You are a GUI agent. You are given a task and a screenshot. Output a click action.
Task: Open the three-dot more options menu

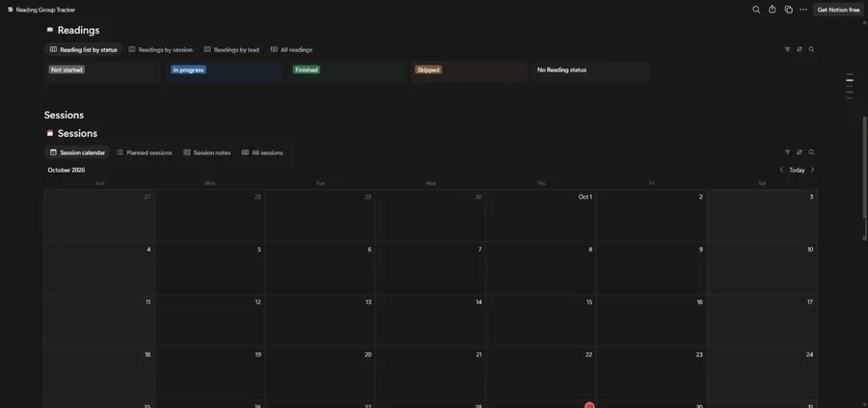(803, 10)
